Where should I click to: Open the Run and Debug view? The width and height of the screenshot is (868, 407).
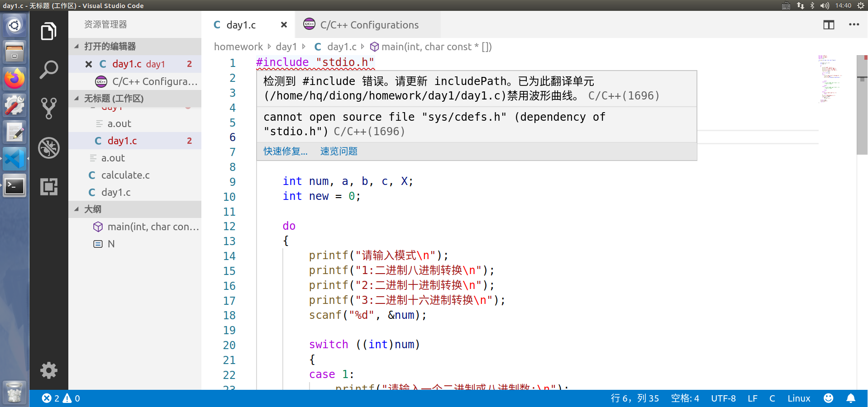click(48, 147)
